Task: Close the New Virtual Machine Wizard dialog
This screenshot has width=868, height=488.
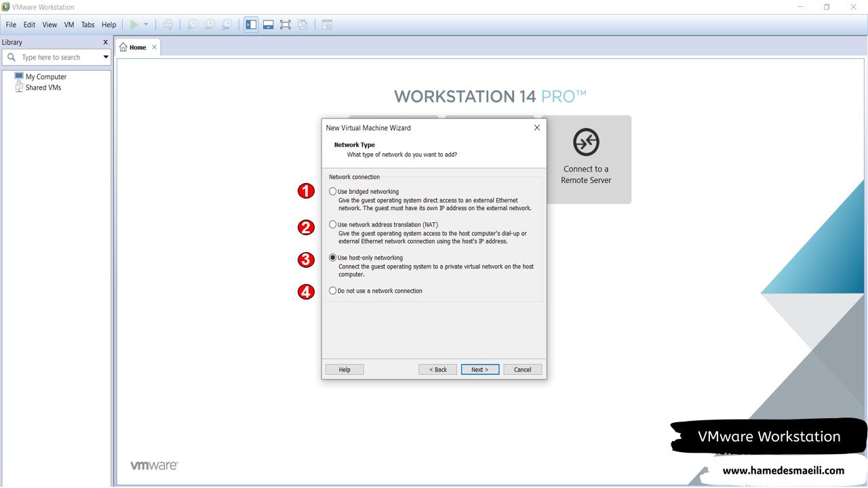Action: (x=537, y=127)
